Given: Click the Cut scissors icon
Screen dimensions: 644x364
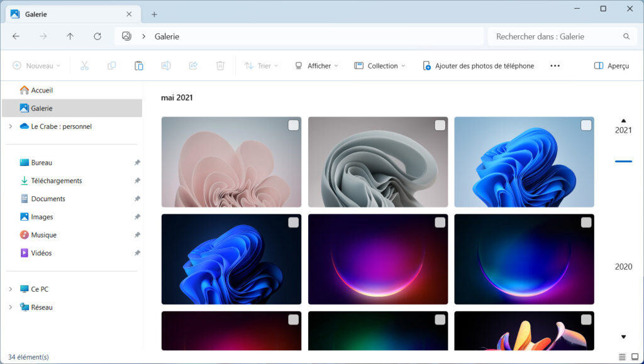Looking at the screenshot, I should tap(84, 65).
